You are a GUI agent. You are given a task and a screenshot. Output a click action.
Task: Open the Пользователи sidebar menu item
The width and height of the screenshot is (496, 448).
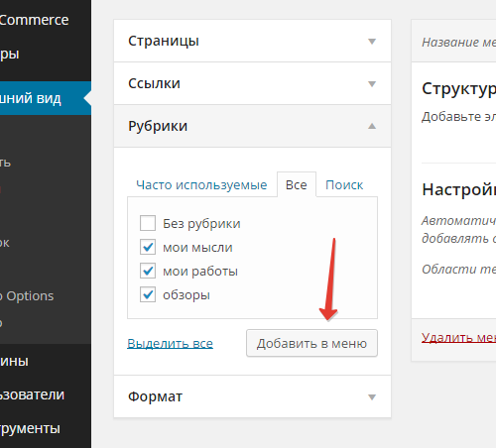(x=32, y=394)
